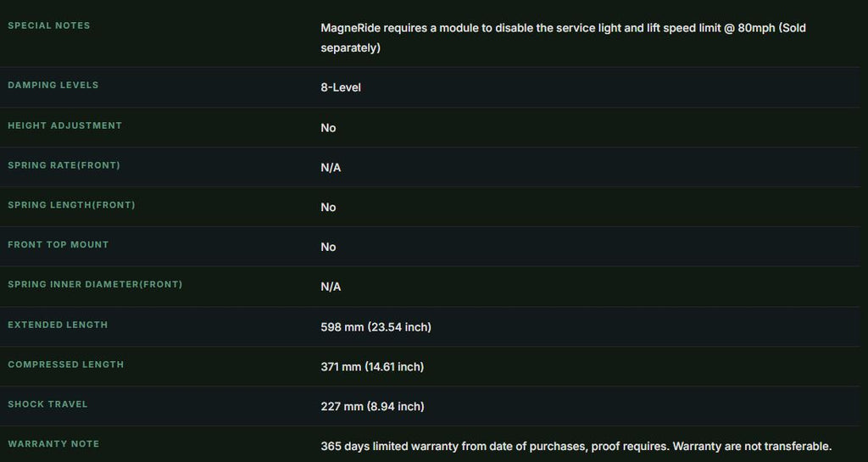Click the N/A spring inner diameter value

pos(331,287)
